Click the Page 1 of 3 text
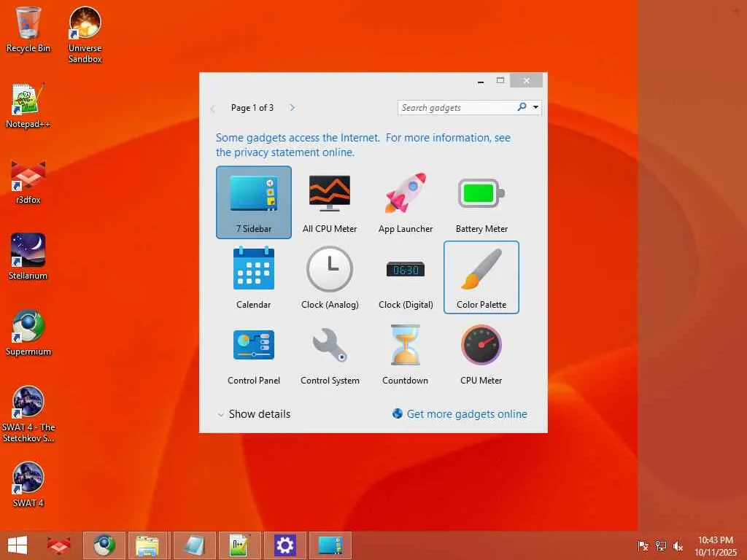747x560 pixels. [x=252, y=108]
